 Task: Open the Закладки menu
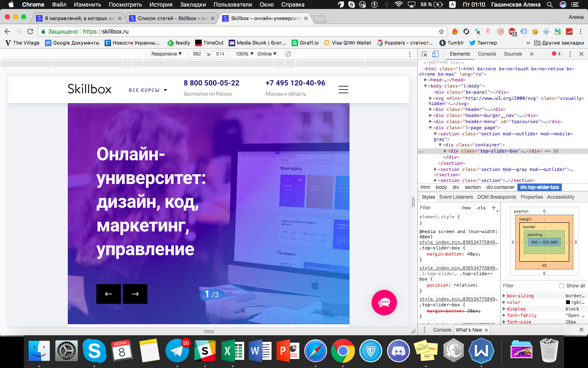193,4
